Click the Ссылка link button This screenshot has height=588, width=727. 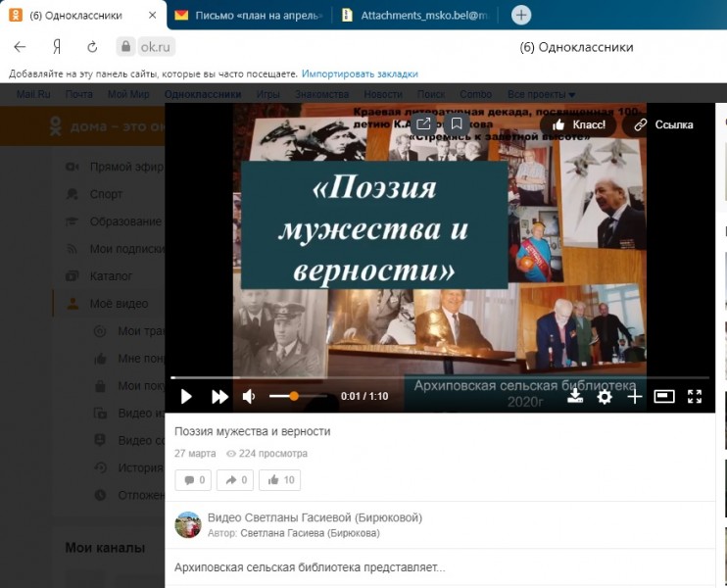(x=664, y=124)
